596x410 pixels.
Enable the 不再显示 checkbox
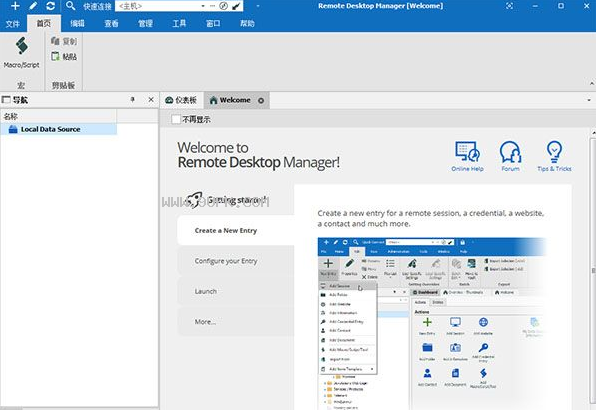click(x=176, y=119)
